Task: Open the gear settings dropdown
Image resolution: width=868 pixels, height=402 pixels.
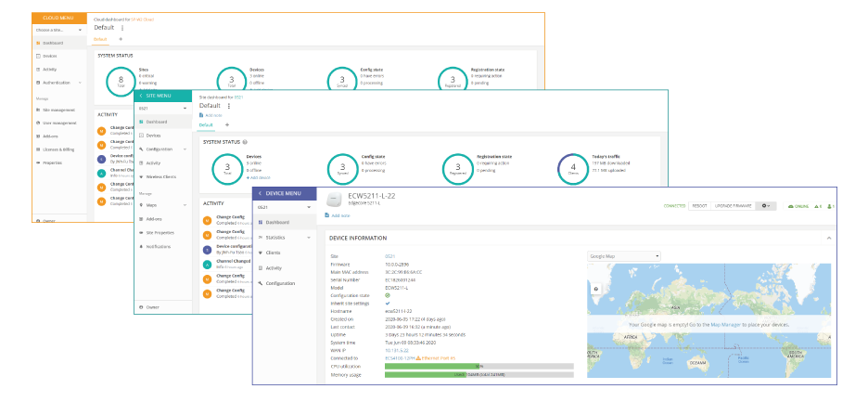Action: pyautogui.click(x=766, y=206)
